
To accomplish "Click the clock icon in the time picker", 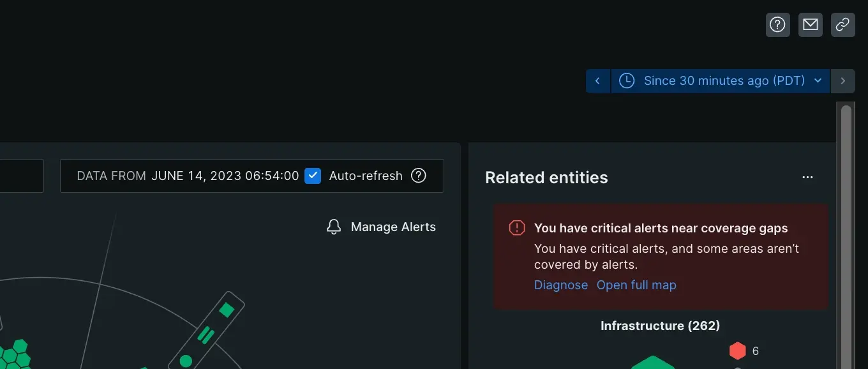I will pyautogui.click(x=627, y=81).
